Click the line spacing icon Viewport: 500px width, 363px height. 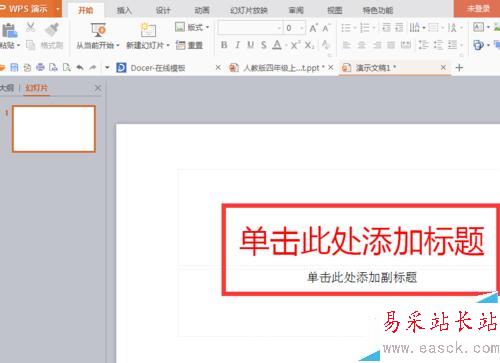click(423, 45)
